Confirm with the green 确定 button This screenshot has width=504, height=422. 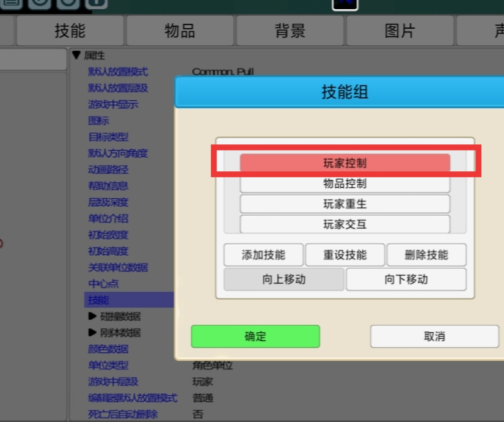coord(255,336)
